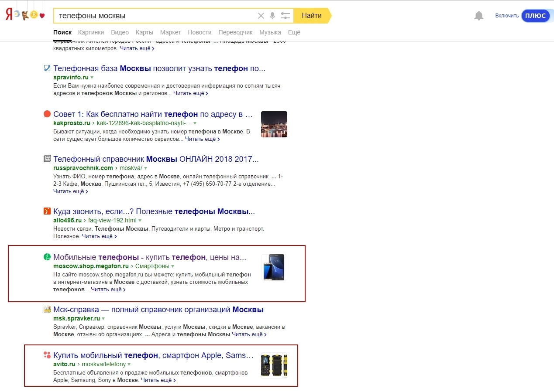Click the avito rugged phones thumbnail
This screenshot has width=554, height=392.
274,365
